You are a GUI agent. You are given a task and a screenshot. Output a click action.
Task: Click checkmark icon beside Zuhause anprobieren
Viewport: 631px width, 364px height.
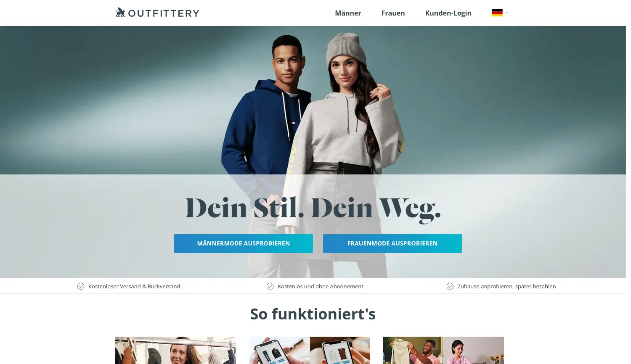[450, 286]
